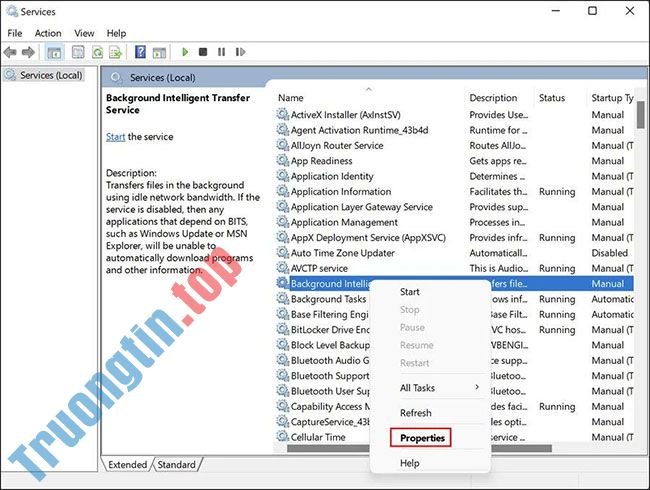Click the Refresh toolbar icon
The height and width of the screenshot is (490, 650).
point(97,52)
